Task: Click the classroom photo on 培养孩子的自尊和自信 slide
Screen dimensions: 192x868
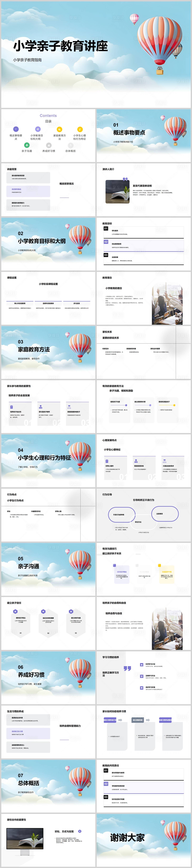Action: (167, 629)
